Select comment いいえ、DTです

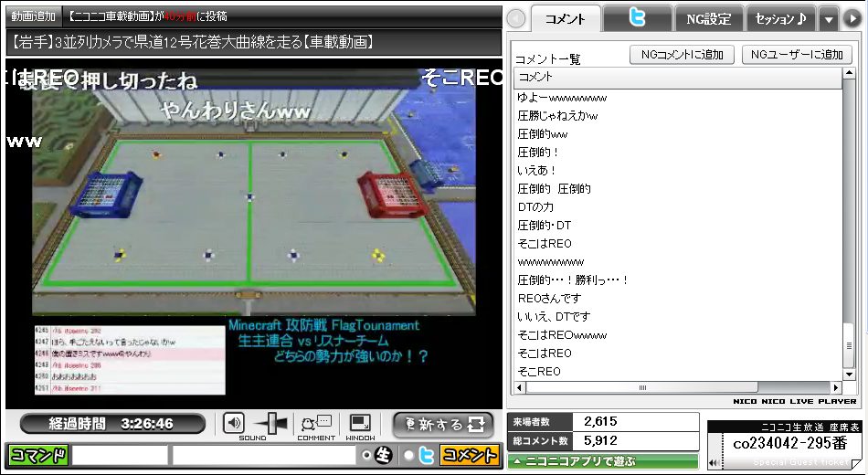point(678,317)
